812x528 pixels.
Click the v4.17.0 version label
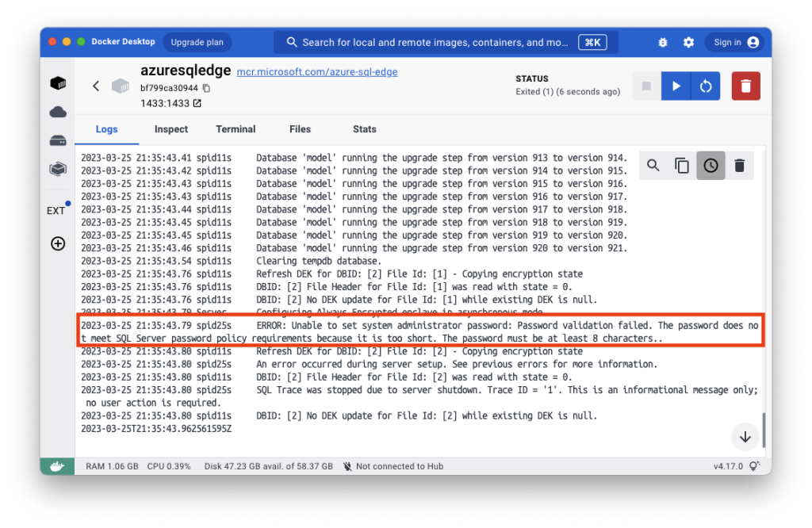point(728,466)
